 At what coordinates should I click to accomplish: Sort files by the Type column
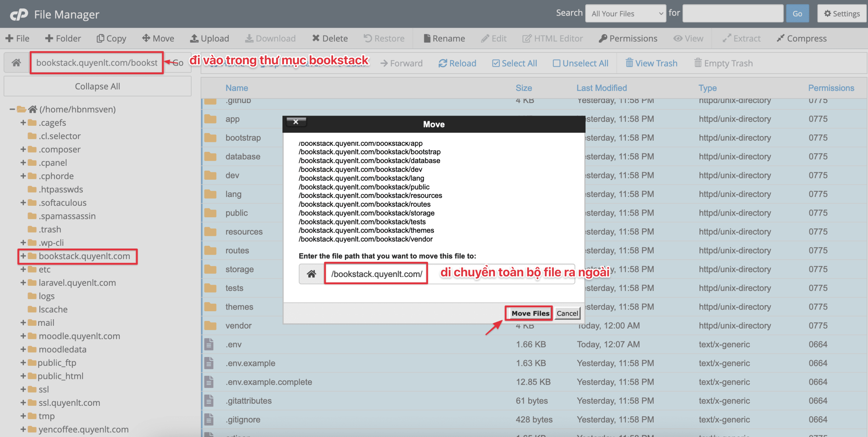pos(708,88)
